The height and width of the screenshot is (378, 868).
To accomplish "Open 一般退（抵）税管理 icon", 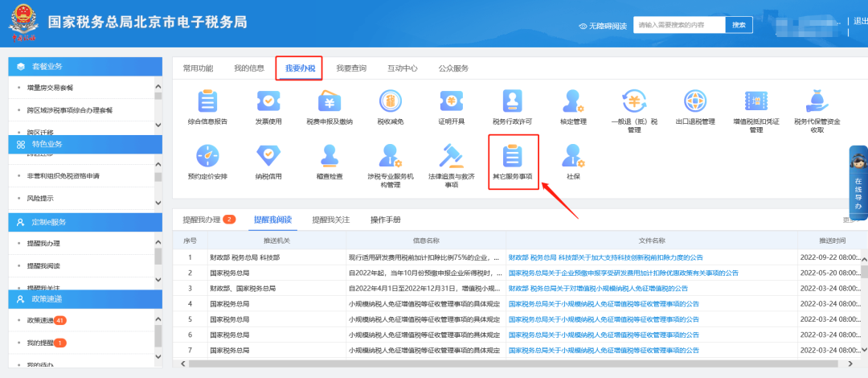I will (x=634, y=101).
